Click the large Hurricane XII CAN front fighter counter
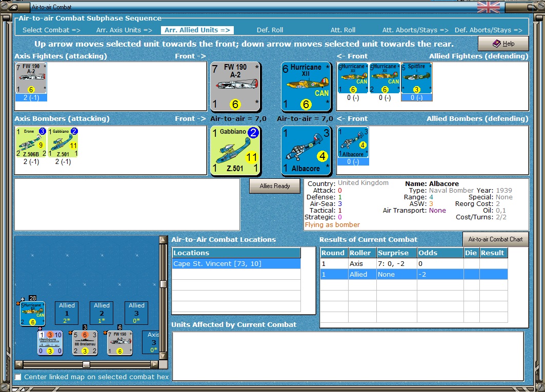 (x=306, y=87)
